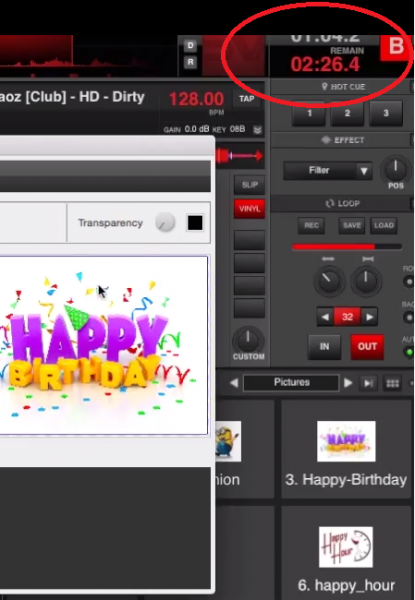Trigger hot cue 2

tap(347, 113)
